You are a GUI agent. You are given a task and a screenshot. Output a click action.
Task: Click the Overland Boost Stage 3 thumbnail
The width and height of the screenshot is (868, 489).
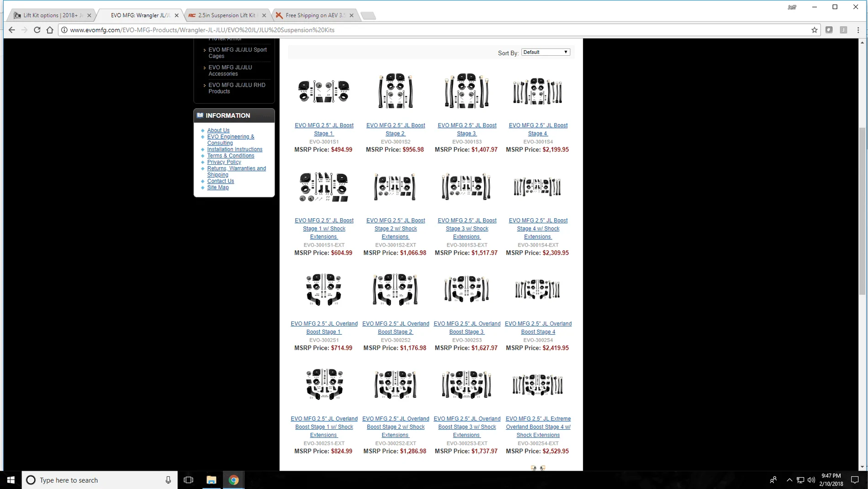[x=466, y=289]
